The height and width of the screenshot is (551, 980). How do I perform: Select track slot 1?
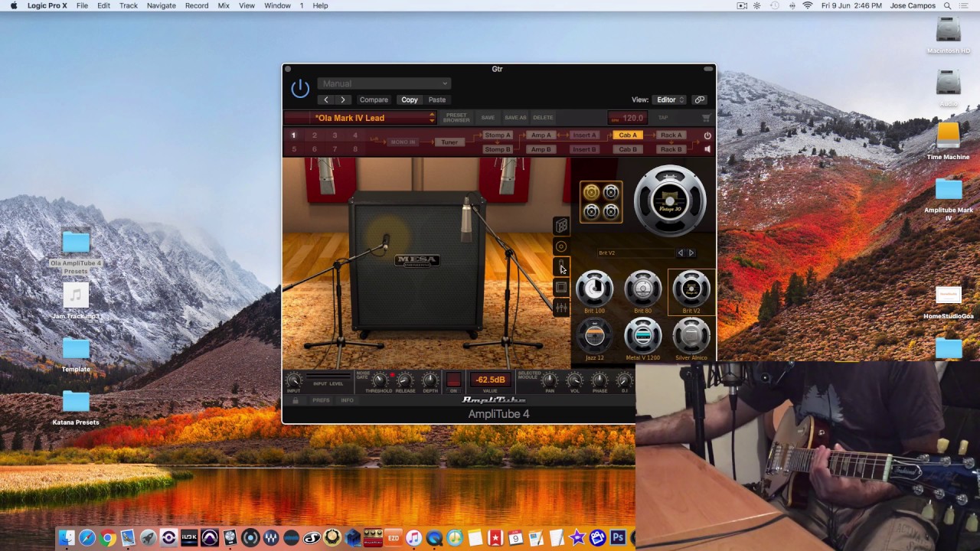tap(293, 135)
